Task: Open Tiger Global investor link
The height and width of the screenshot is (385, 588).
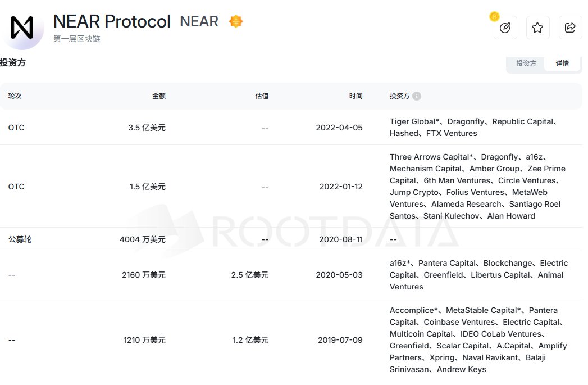Action: pos(413,121)
